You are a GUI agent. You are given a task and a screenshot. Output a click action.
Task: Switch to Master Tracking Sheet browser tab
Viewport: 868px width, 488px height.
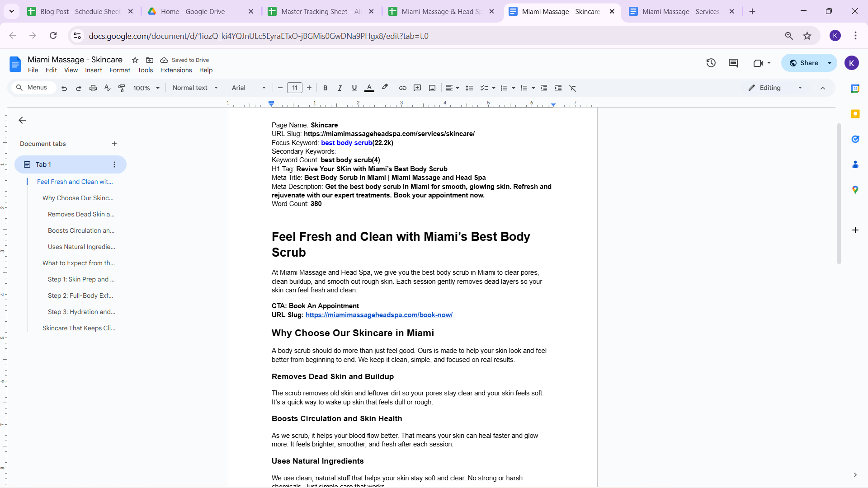[x=321, y=12]
